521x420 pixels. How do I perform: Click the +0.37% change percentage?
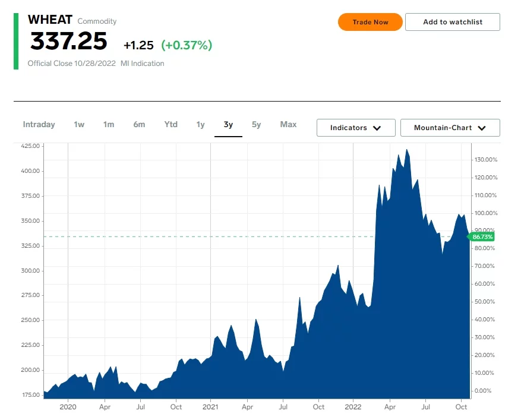(x=187, y=45)
